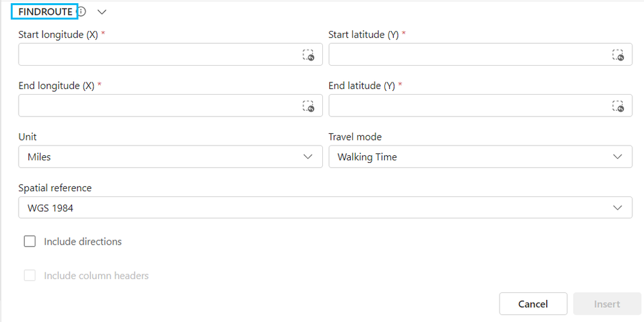
Task: Select cell range for End longitude
Action: point(308,106)
